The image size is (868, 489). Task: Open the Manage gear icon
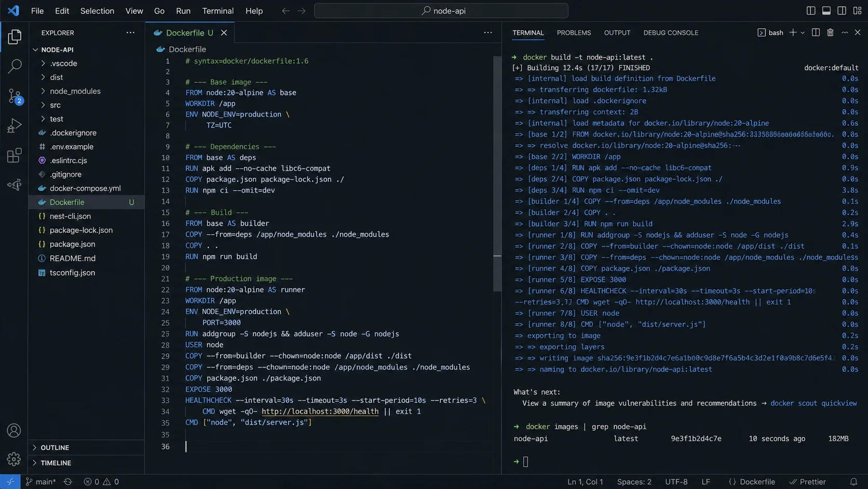(14, 459)
